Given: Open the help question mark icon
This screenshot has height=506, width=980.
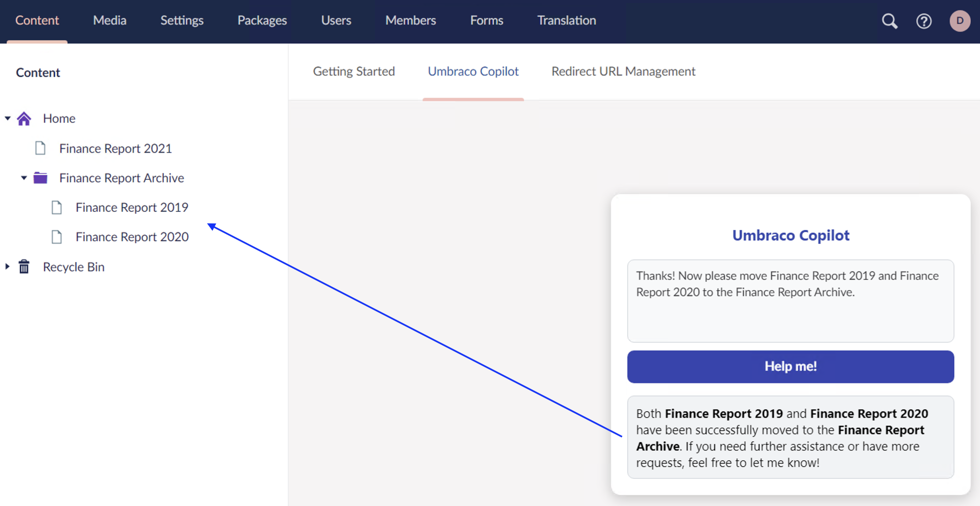Looking at the screenshot, I should click(924, 21).
